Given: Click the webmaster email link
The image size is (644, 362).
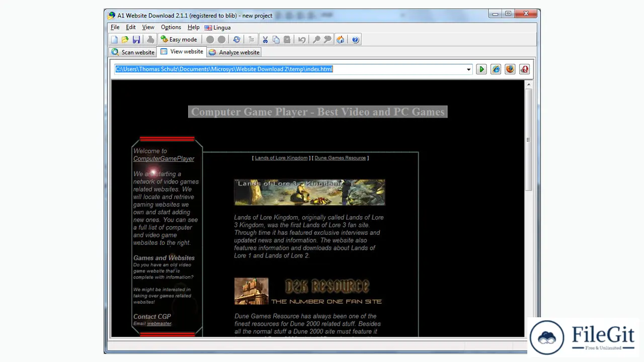Looking at the screenshot, I should coord(159,323).
